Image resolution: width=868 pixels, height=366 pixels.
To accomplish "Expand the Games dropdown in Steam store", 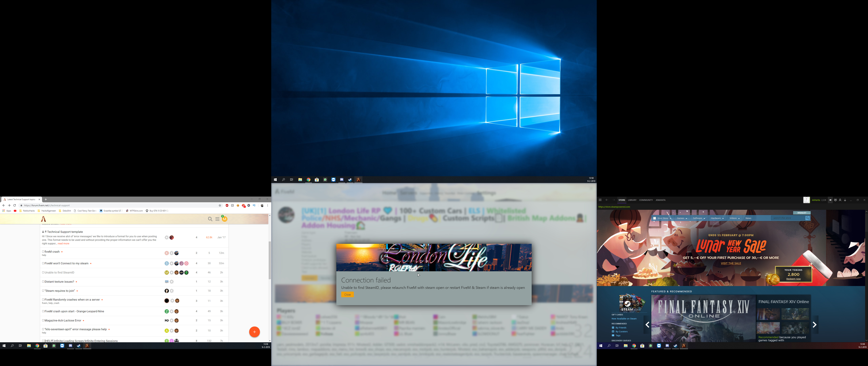I will pos(682,218).
